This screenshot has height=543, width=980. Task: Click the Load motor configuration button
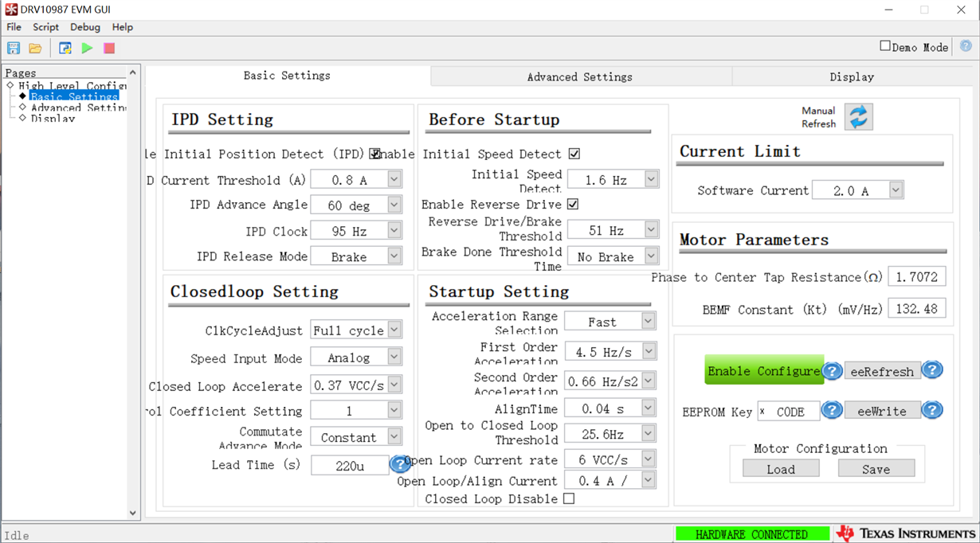(x=781, y=469)
